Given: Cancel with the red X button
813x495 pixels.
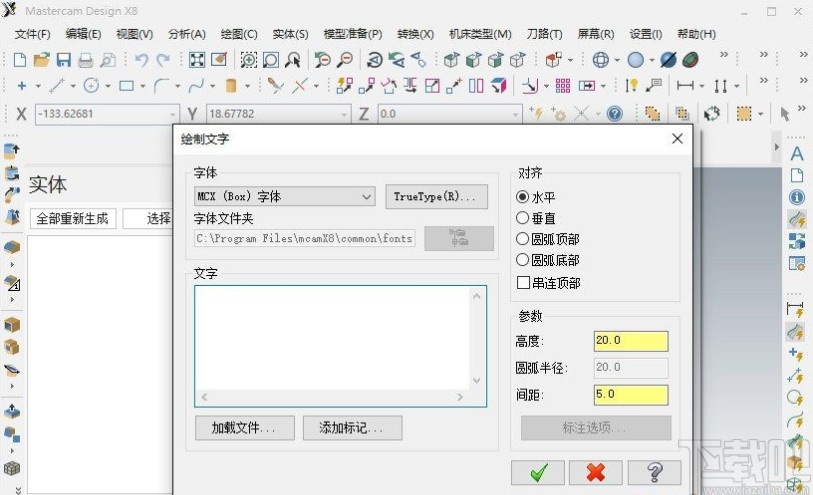Looking at the screenshot, I should (596, 472).
